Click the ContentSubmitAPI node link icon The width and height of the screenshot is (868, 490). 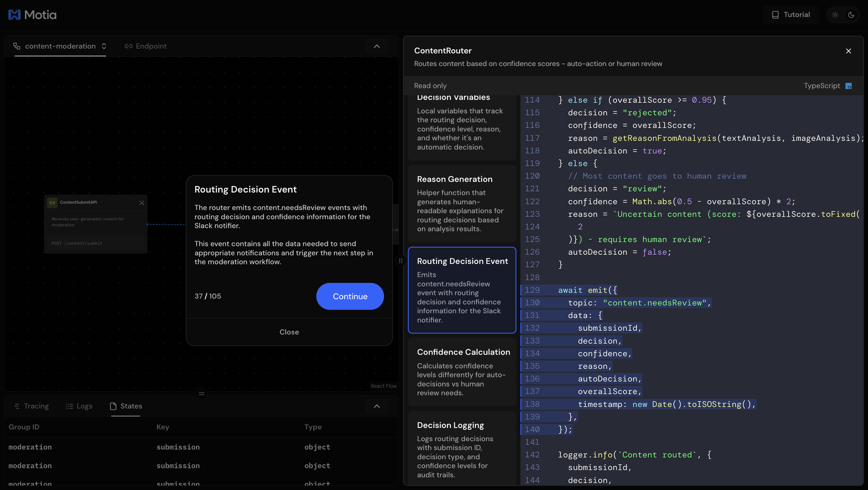click(52, 203)
